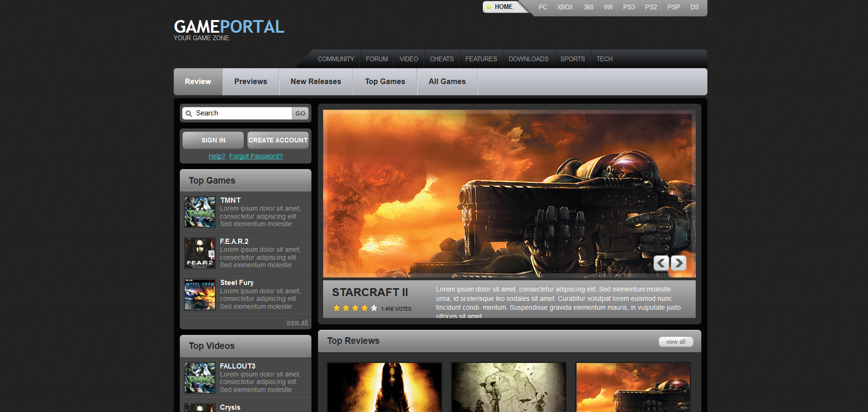Switch to the Previews tab

251,82
